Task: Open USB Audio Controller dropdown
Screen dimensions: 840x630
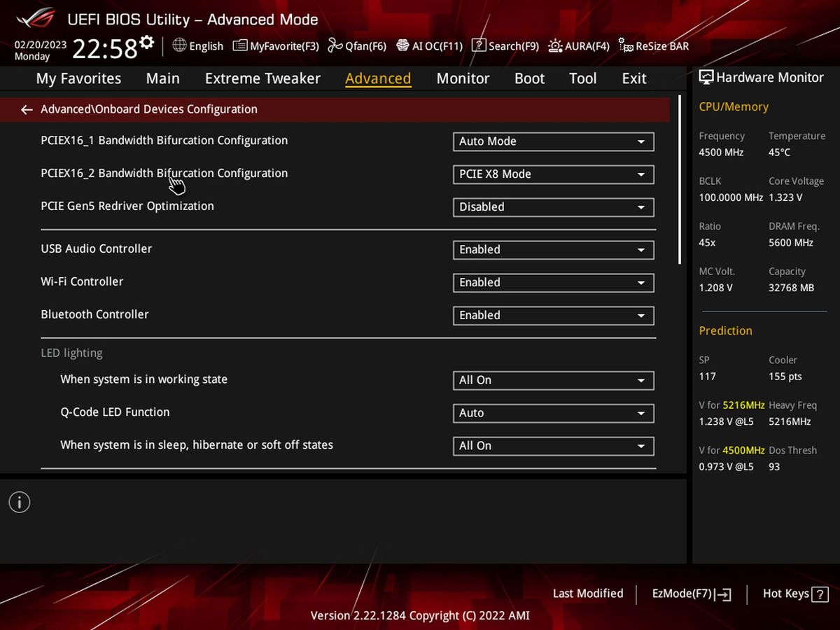Action: (553, 250)
